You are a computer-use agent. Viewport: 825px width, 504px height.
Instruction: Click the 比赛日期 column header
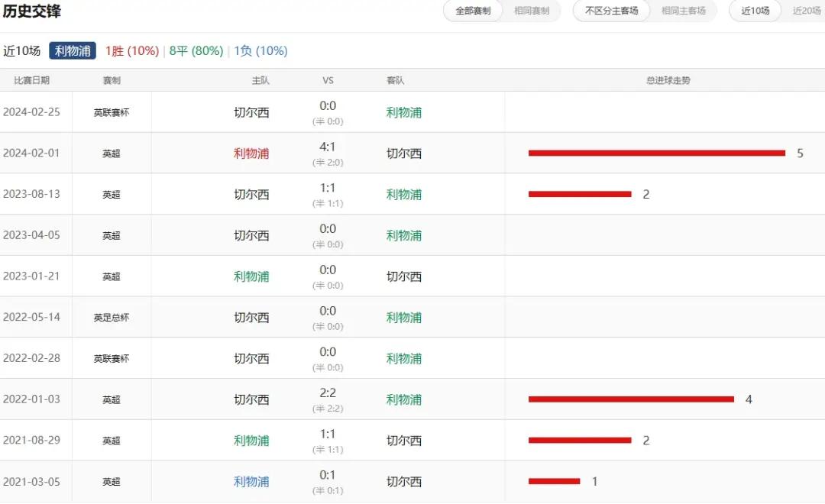click(31, 80)
